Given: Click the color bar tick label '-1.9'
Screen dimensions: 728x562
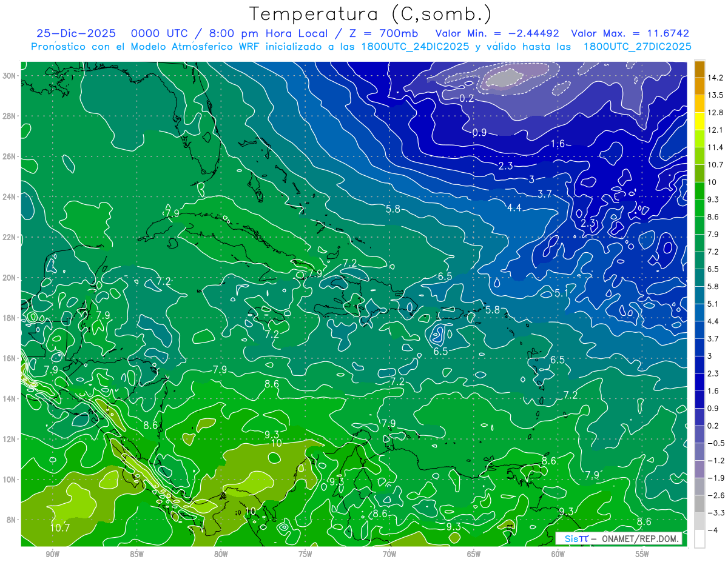Looking at the screenshot, I should (x=716, y=478).
